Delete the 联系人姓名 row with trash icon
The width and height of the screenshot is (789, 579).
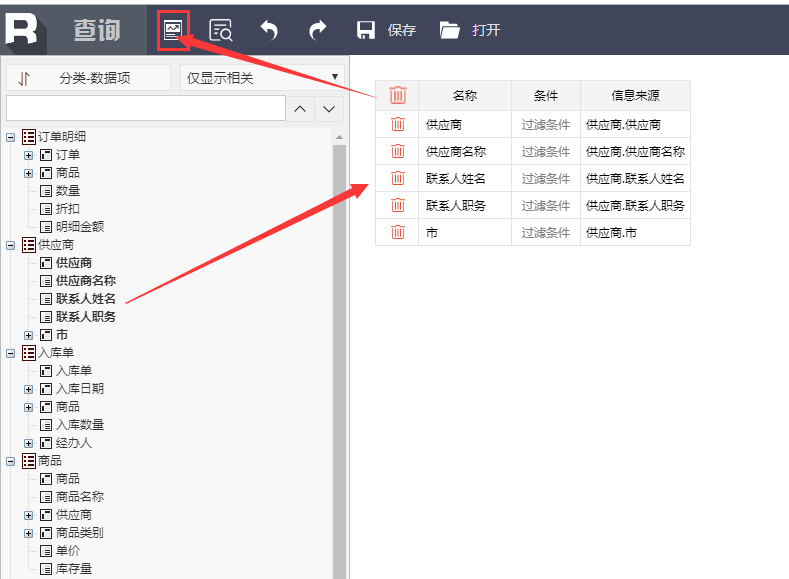click(x=398, y=178)
